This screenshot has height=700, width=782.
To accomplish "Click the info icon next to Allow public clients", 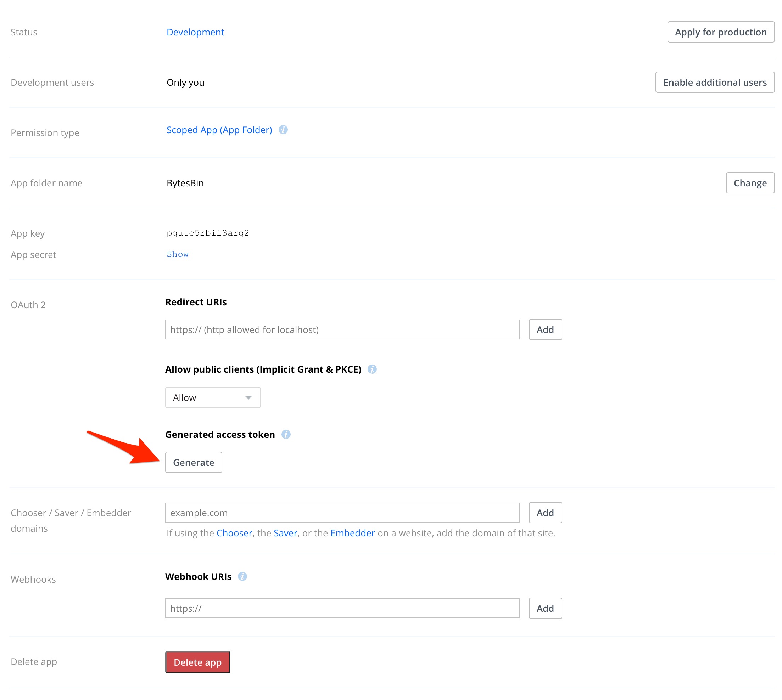I will [373, 369].
